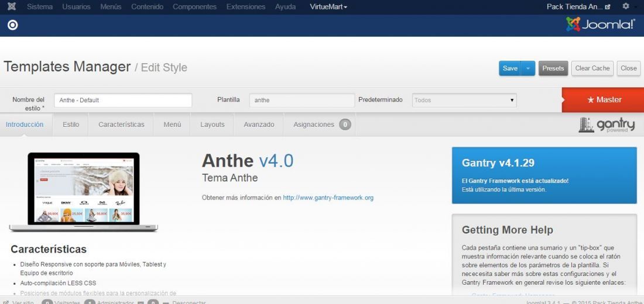
Task: Open the Extensiones menu
Action: pos(246,6)
